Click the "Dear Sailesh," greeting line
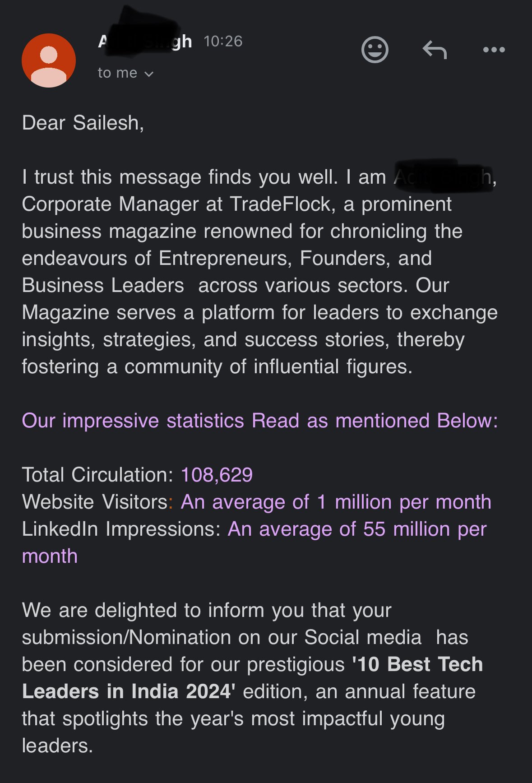Image resolution: width=532 pixels, height=783 pixels. pos(83,123)
